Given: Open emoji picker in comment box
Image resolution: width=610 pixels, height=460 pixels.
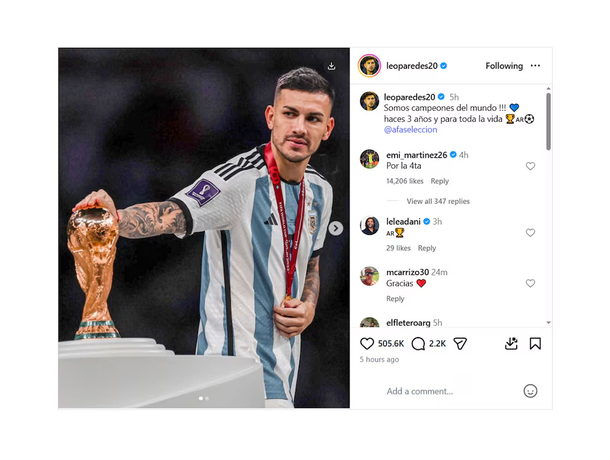Looking at the screenshot, I should coord(530,391).
